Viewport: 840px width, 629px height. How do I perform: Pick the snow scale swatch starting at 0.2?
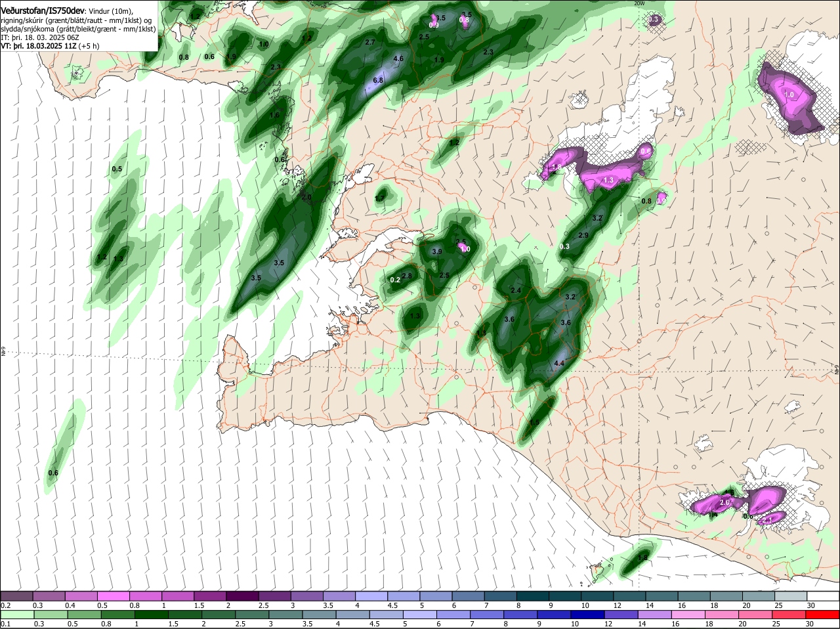coord(16,596)
